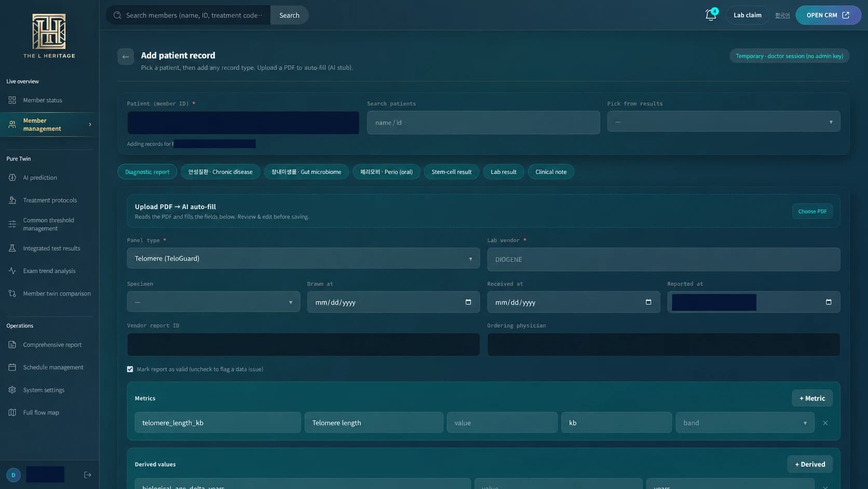Switch to the Gut microbiome tab
Image resolution: width=868 pixels, height=489 pixels.
click(x=306, y=172)
